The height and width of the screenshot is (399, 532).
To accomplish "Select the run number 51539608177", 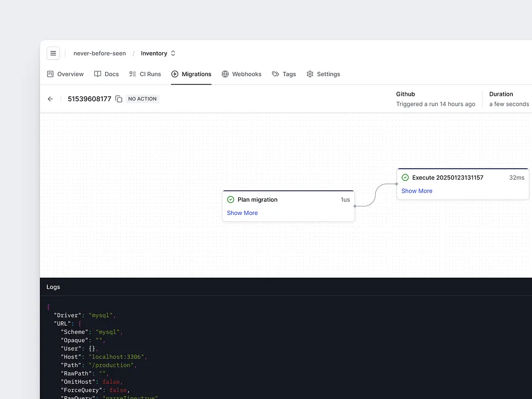I will [x=89, y=98].
